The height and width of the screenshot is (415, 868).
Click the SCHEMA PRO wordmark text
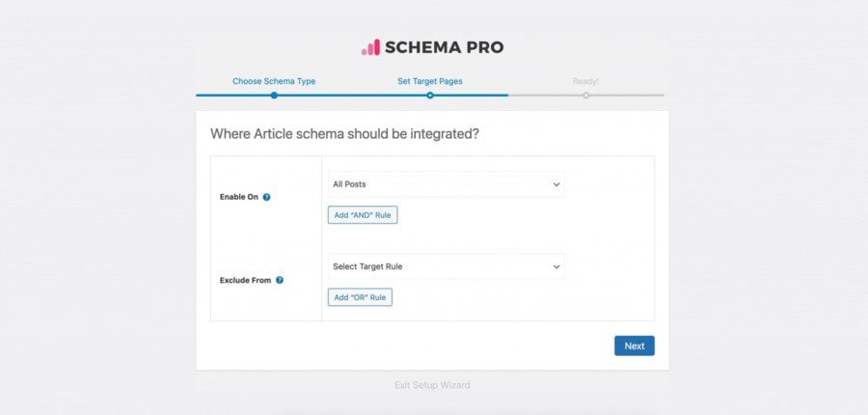click(x=444, y=47)
